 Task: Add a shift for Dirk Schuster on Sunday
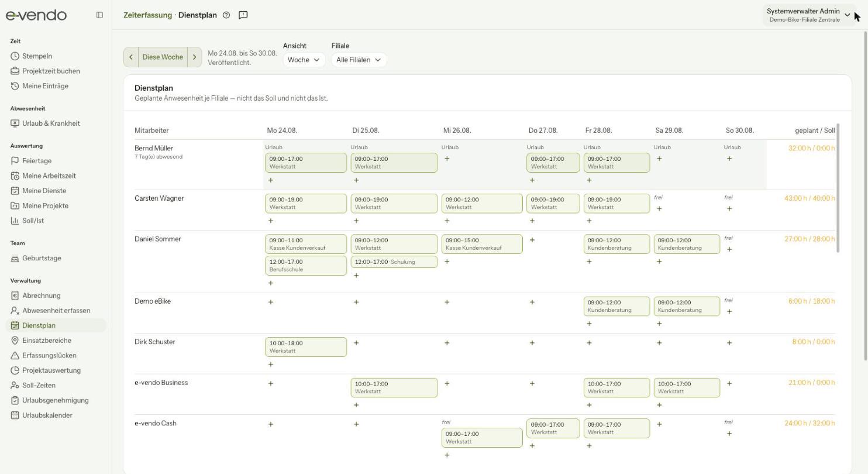coord(729,343)
